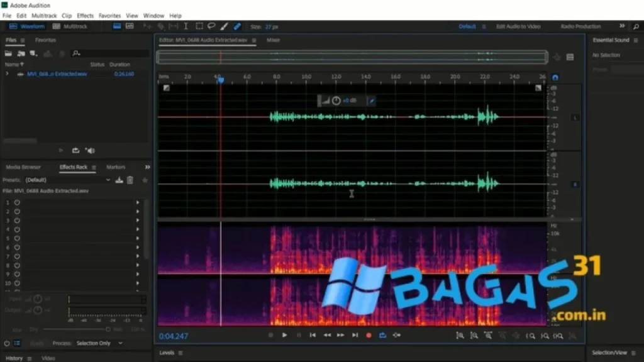Click the playhead marker in the time ruler
Viewport: 644px width, 362px height.
point(221,80)
